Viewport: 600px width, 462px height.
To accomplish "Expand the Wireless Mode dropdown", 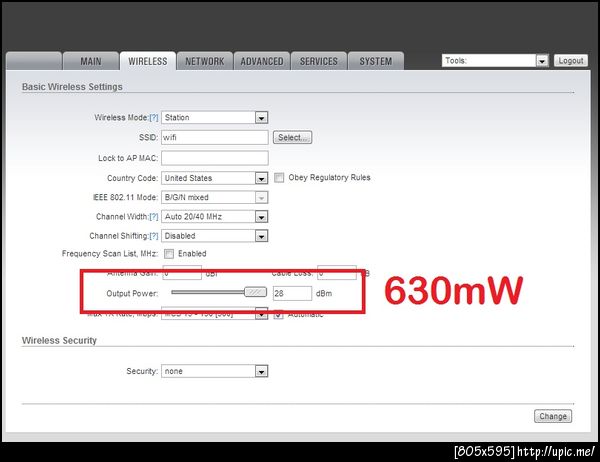I will coord(215,118).
